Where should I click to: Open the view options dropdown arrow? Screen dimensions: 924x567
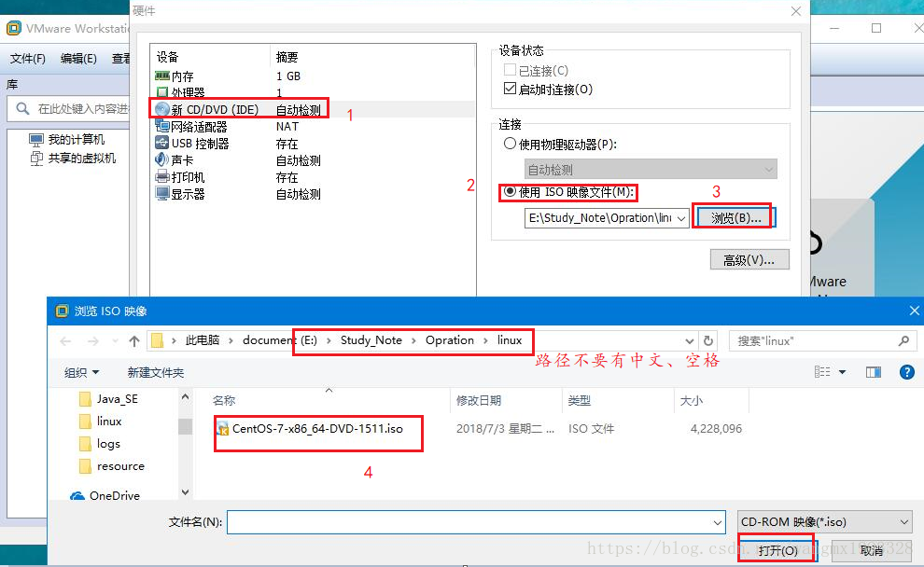click(x=843, y=372)
